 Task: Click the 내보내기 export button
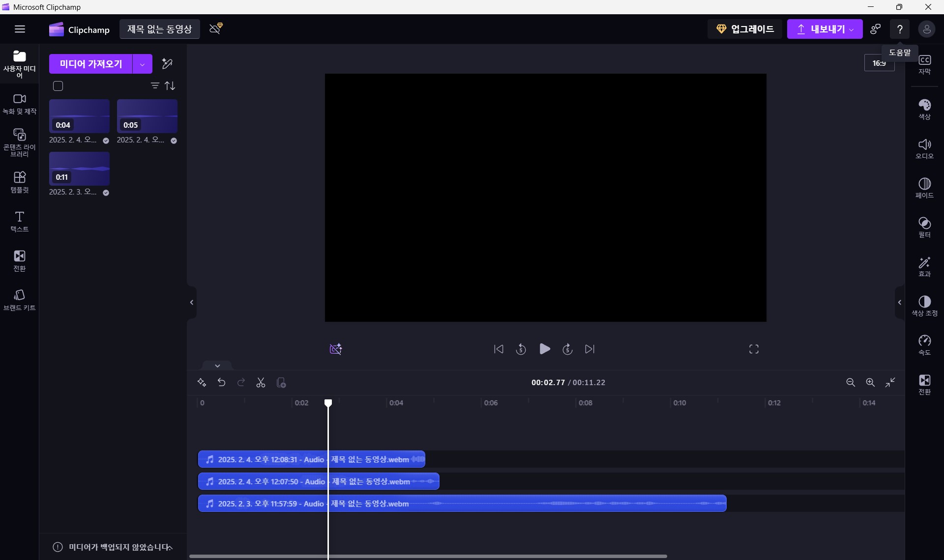coord(825,29)
